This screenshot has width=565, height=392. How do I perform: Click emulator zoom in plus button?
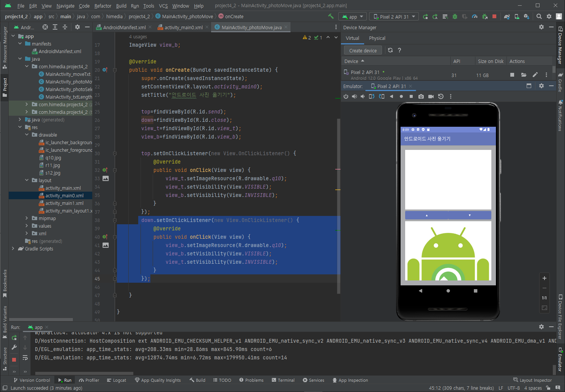pos(544,278)
